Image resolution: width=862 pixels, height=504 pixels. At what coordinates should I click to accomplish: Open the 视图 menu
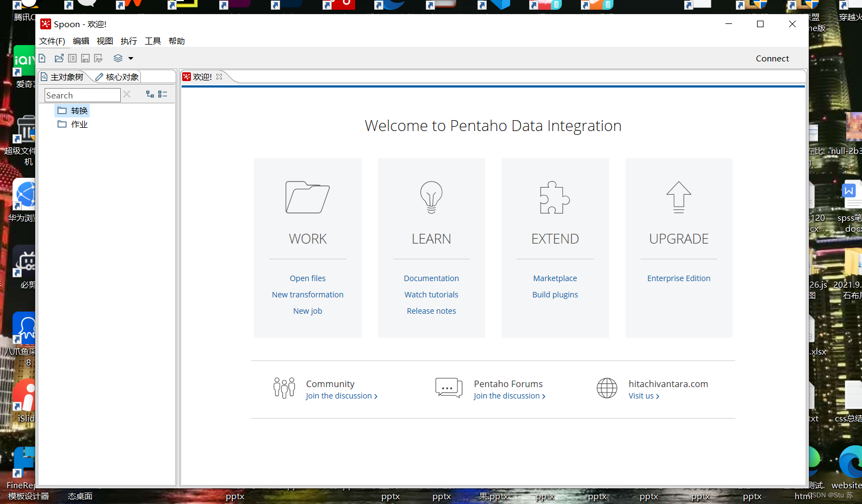[x=105, y=41]
